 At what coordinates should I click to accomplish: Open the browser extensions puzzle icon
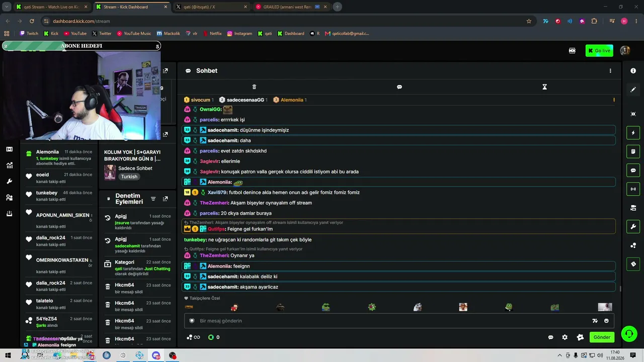(x=594, y=21)
